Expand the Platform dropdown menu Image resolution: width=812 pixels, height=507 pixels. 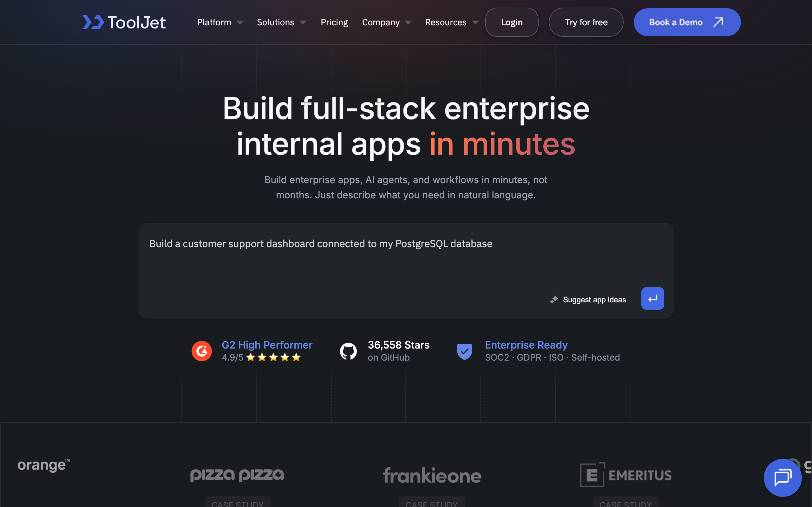220,22
